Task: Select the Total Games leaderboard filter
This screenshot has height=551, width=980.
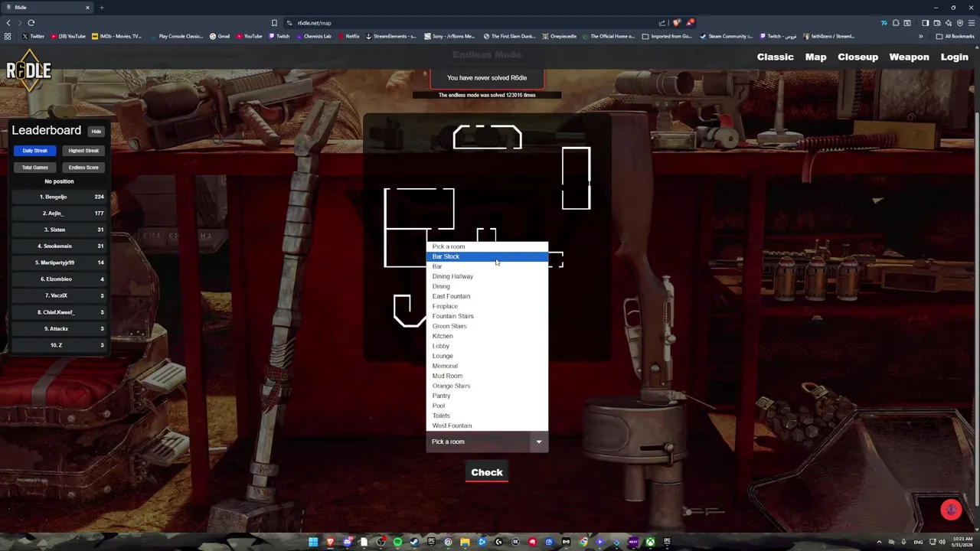Action: click(34, 168)
